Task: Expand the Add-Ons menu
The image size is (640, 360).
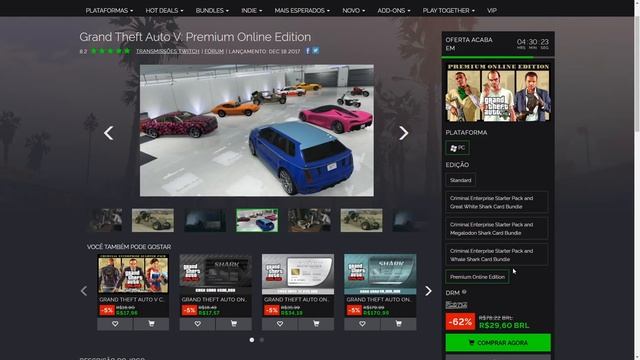Action: 394,10
